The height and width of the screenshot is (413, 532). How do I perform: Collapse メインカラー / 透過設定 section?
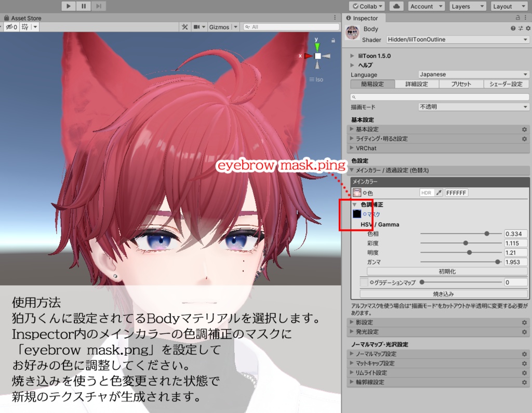[x=438, y=170]
